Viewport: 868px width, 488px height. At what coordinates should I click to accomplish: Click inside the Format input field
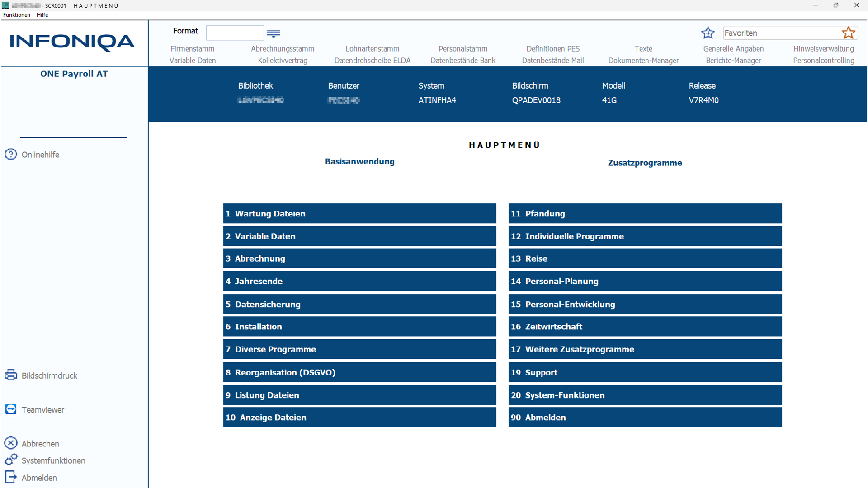235,33
